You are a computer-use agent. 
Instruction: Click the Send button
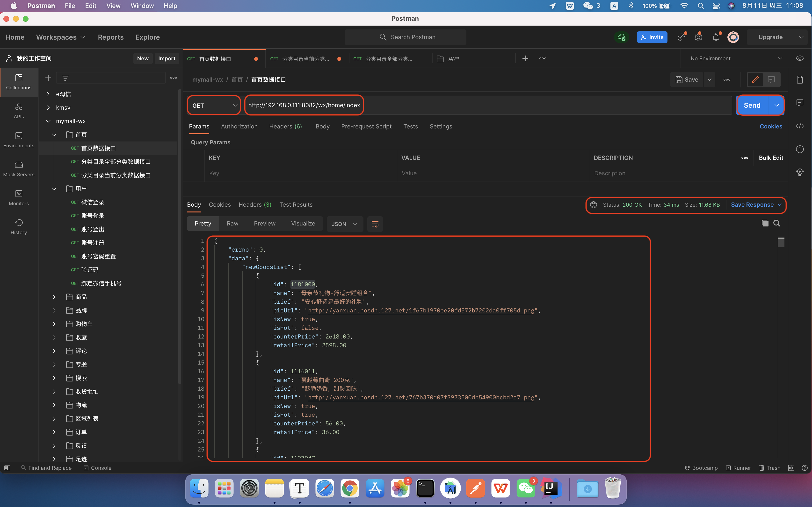(x=752, y=105)
